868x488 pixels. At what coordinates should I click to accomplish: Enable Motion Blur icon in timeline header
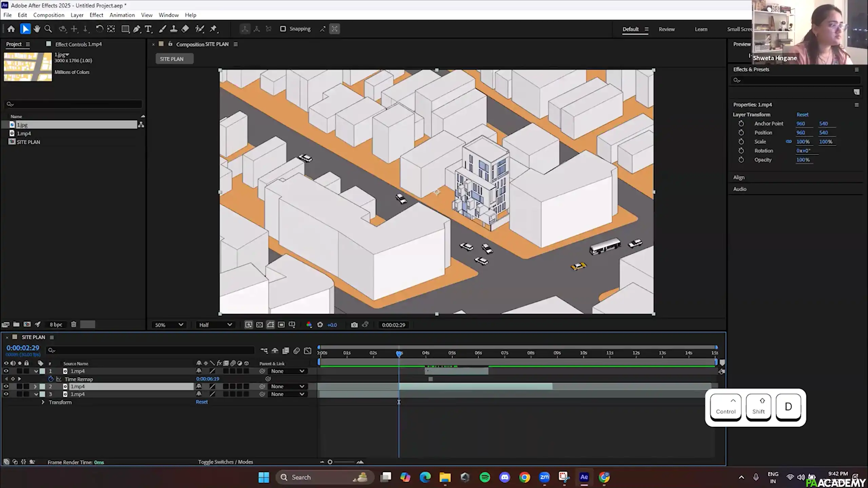point(296,350)
